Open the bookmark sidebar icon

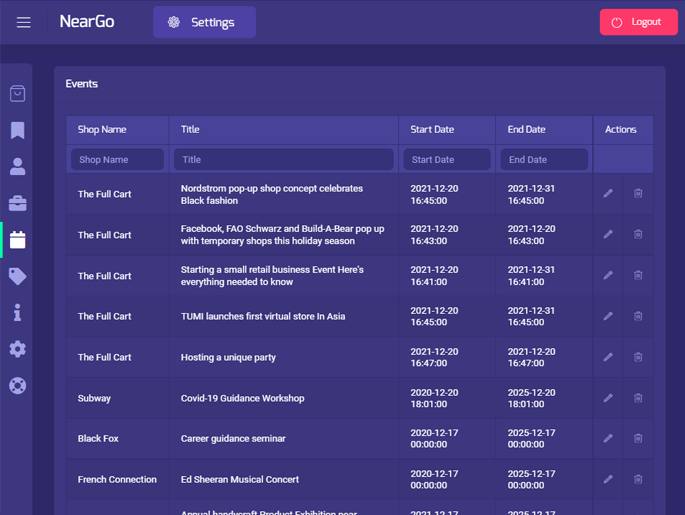tap(18, 131)
